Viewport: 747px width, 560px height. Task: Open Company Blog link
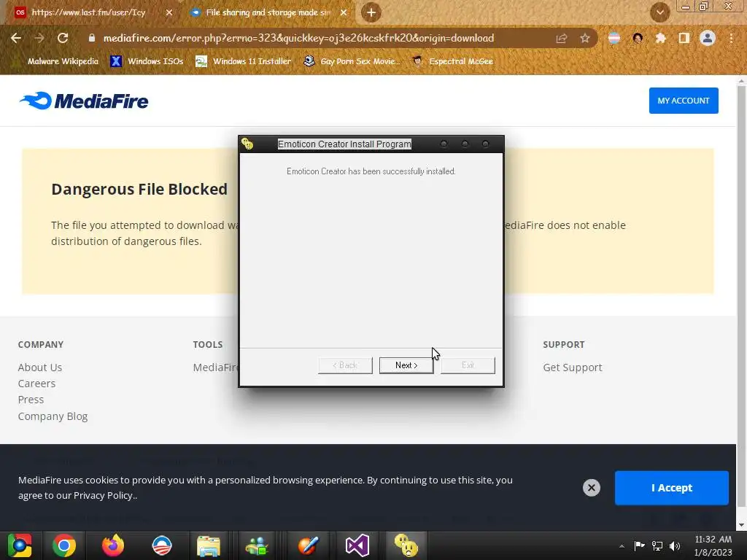tap(53, 416)
